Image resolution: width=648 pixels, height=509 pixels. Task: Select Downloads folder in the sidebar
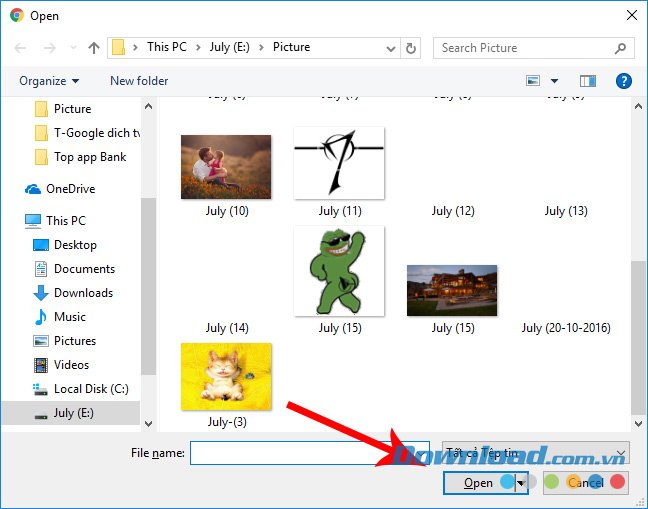pos(83,293)
